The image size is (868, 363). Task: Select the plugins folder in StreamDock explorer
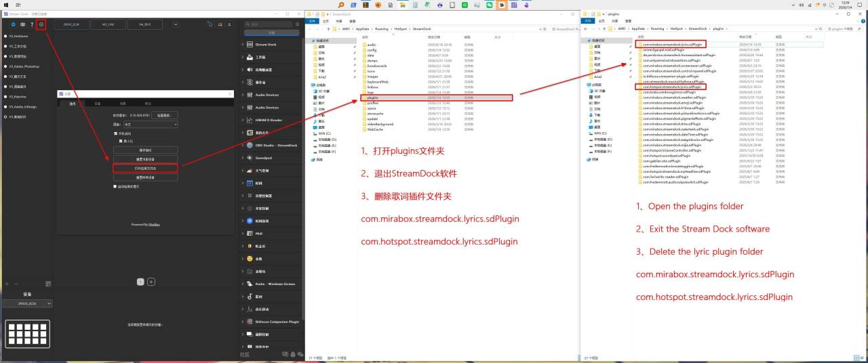pos(372,98)
